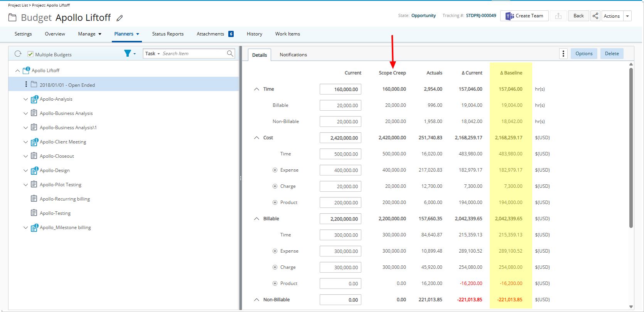
Task: Click the Delete button
Action: (612, 54)
